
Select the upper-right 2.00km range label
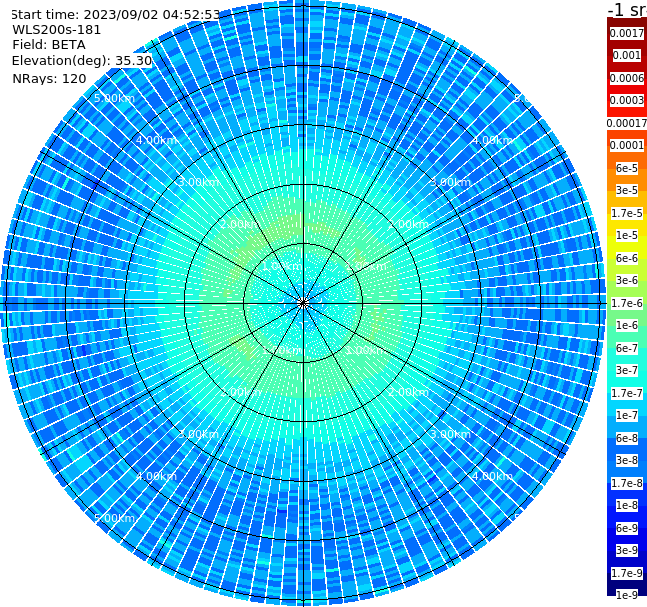(409, 224)
